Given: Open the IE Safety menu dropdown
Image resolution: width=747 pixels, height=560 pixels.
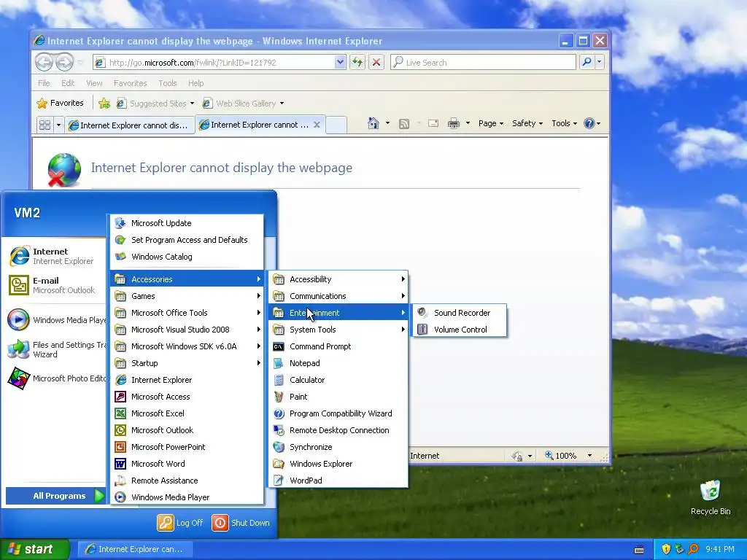Looking at the screenshot, I should (527, 123).
